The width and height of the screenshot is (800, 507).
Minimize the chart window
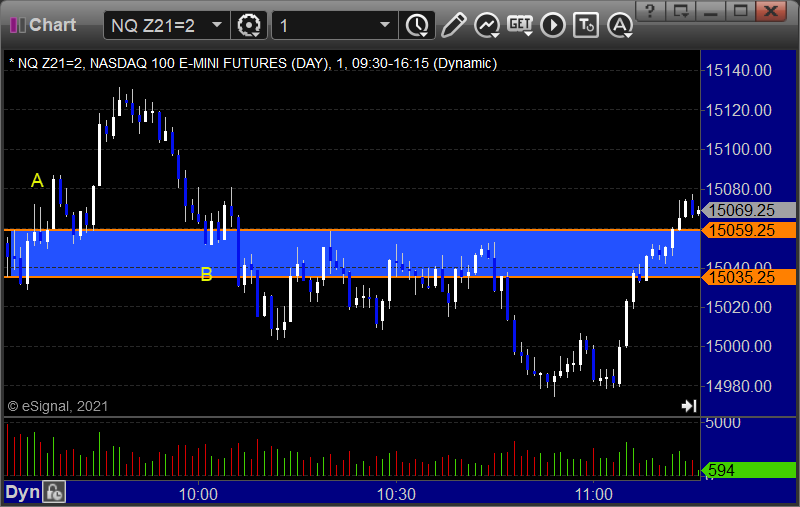(x=710, y=11)
